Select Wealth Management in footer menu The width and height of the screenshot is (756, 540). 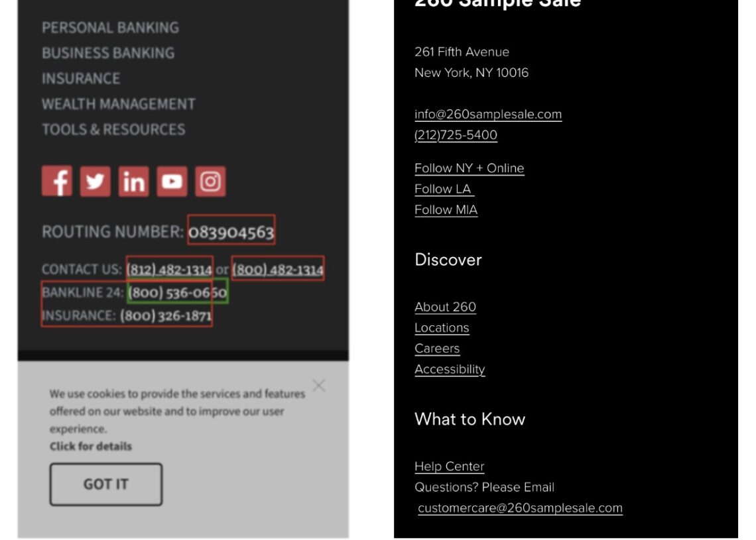point(119,104)
